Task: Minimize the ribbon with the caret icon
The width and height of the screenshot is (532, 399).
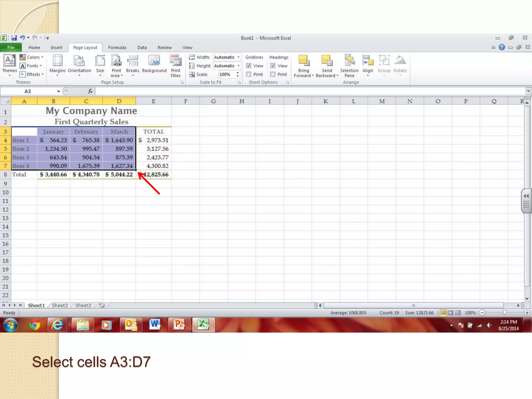Action: 493,47
